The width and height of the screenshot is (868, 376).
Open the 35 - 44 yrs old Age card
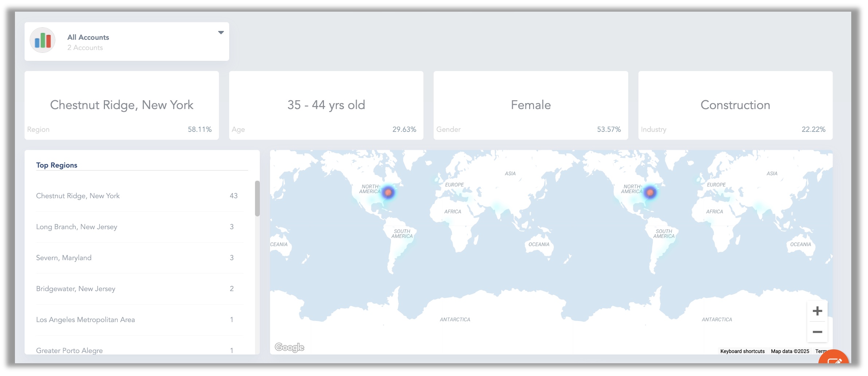tap(326, 105)
